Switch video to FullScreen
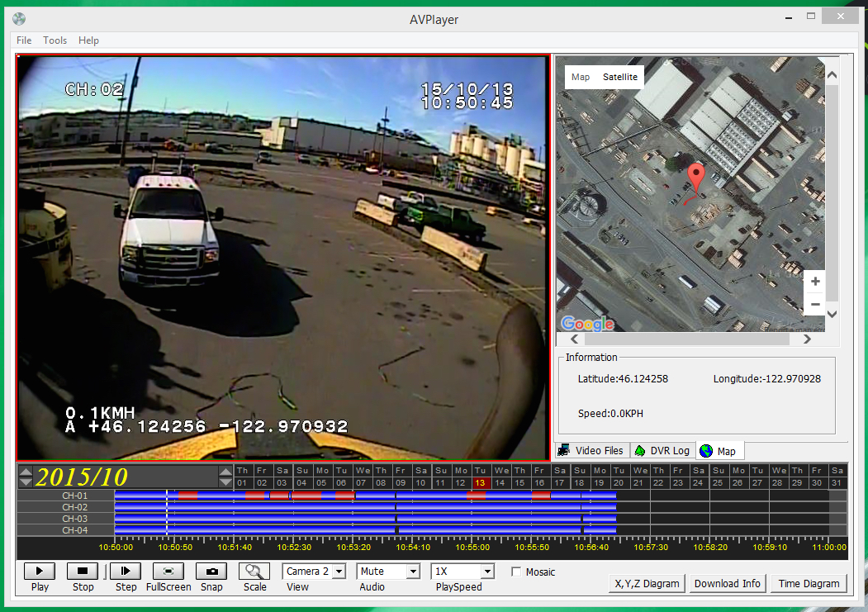Image resolution: width=868 pixels, height=612 pixels. pos(168,571)
